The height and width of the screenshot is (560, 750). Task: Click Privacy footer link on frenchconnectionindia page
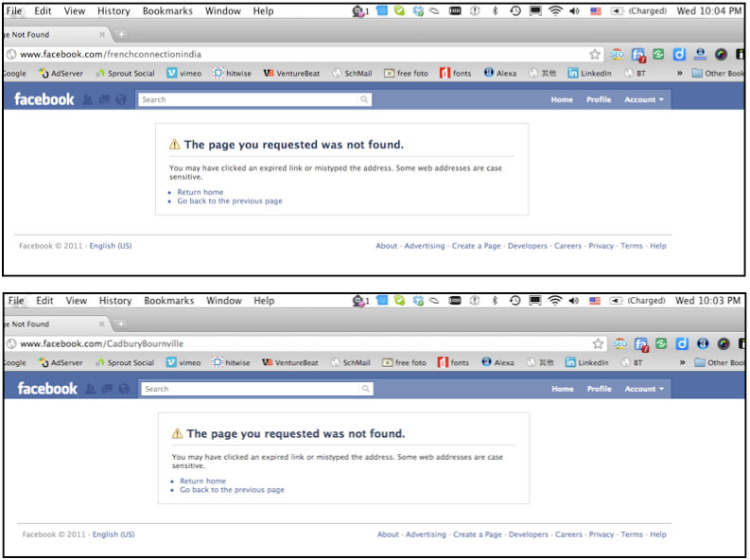(x=601, y=246)
